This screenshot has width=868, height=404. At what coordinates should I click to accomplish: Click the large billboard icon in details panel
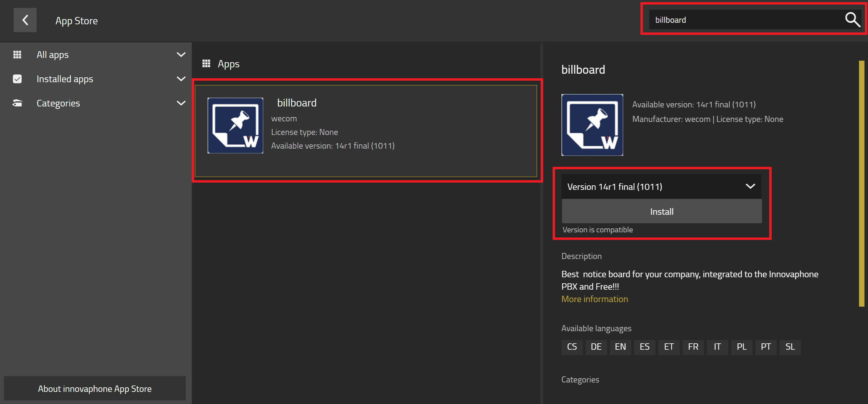click(592, 125)
